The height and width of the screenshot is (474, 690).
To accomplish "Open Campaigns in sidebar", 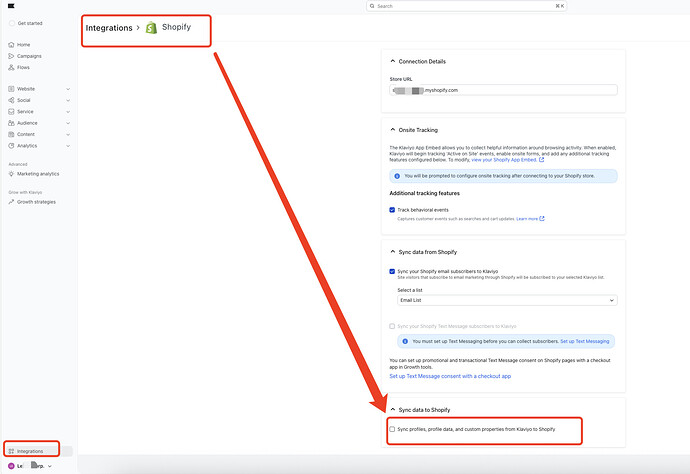I will tap(29, 56).
